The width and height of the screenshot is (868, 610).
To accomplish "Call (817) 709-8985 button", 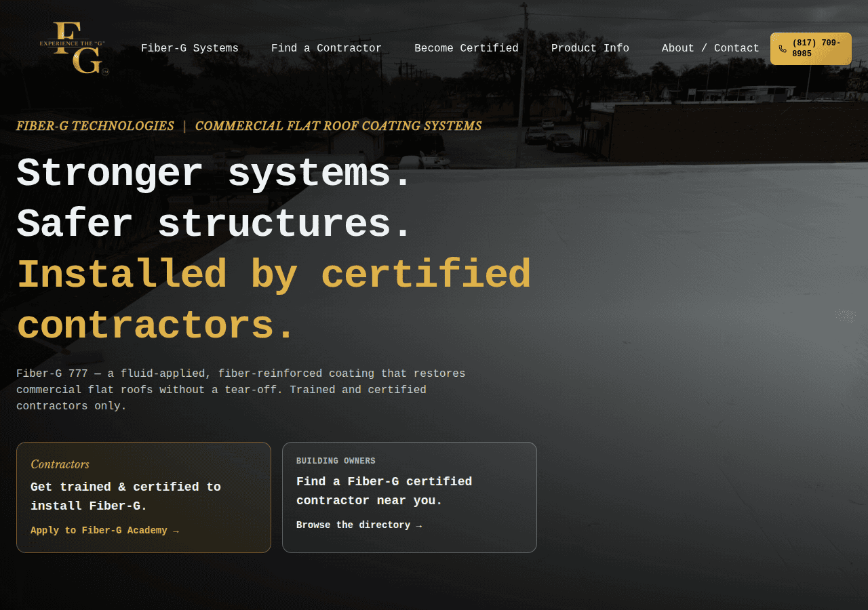I will [x=811, y=49].
